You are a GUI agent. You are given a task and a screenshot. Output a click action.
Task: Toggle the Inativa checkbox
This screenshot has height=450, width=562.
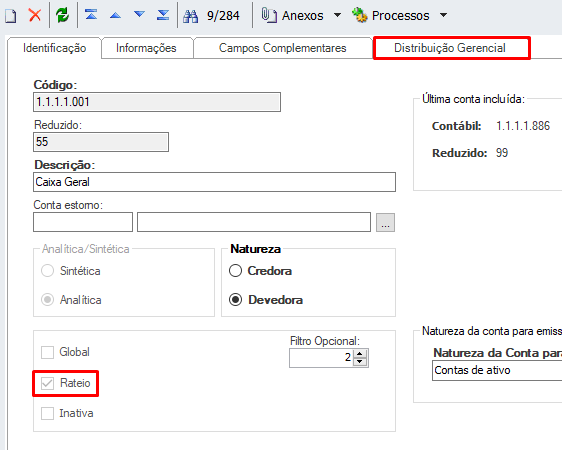tap(47, 413)
